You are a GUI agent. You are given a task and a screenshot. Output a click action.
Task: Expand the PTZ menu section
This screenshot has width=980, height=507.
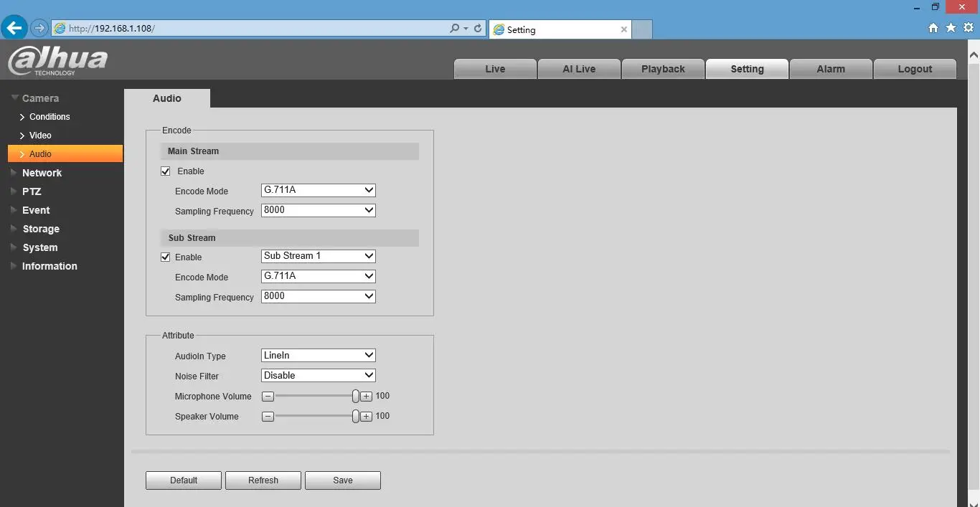coord(32,191)
